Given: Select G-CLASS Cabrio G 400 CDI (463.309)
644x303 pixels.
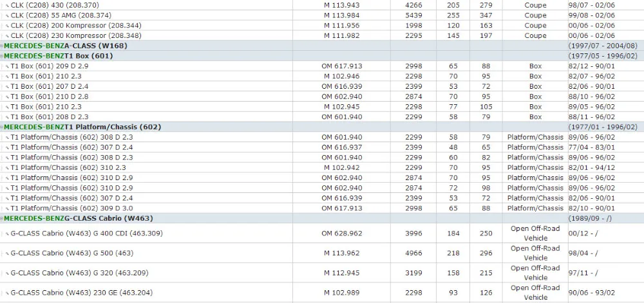Looking at the screenshot, I should 87,234.
